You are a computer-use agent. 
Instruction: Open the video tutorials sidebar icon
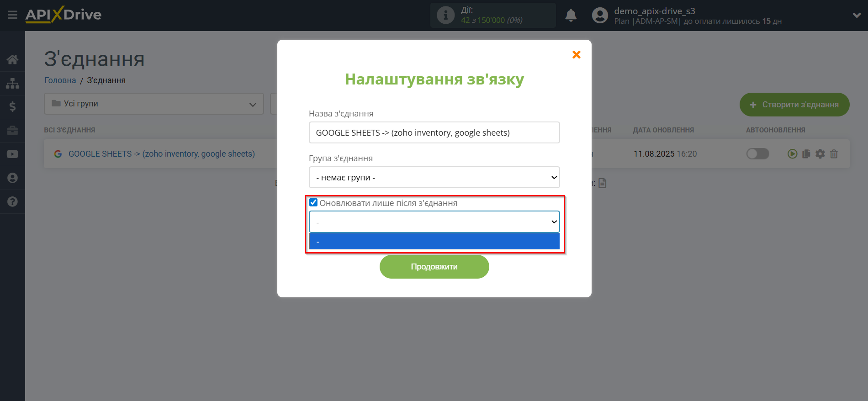(12, 154)
